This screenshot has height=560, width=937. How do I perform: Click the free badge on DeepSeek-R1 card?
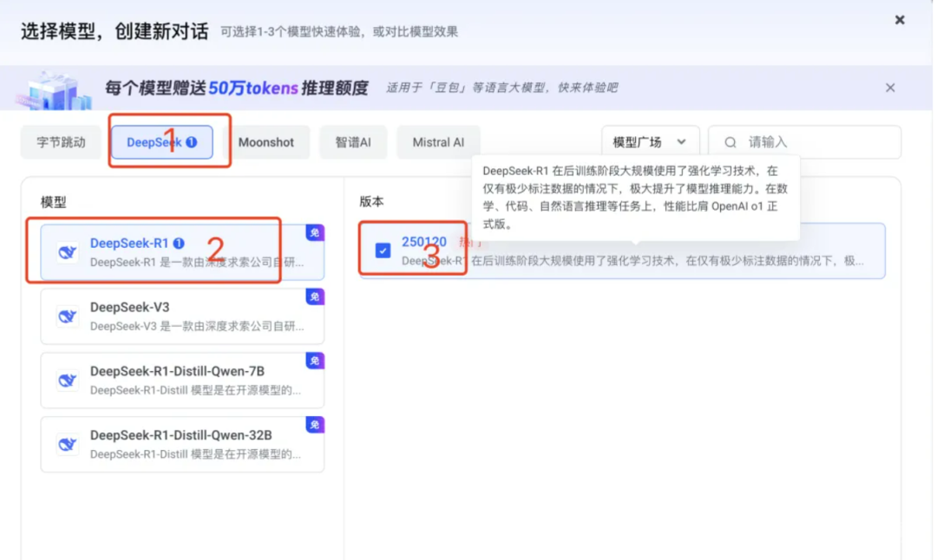[315, 233]
